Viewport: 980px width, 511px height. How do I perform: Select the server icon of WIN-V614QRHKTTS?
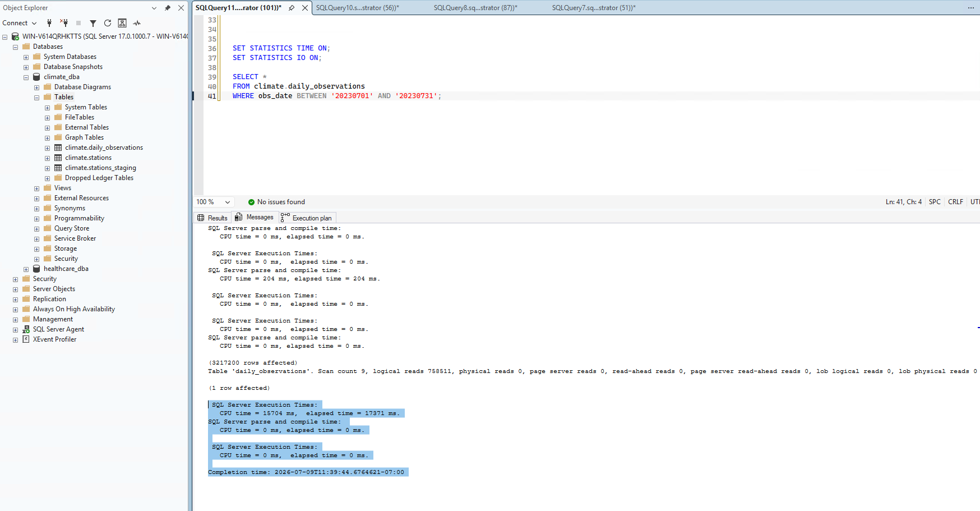(15, 36)
